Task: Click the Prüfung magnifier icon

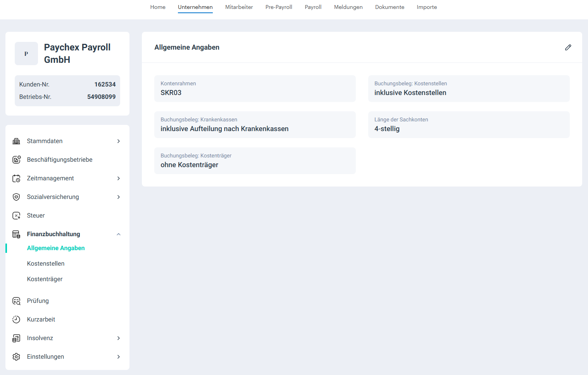Action: (x=16, y=301)
